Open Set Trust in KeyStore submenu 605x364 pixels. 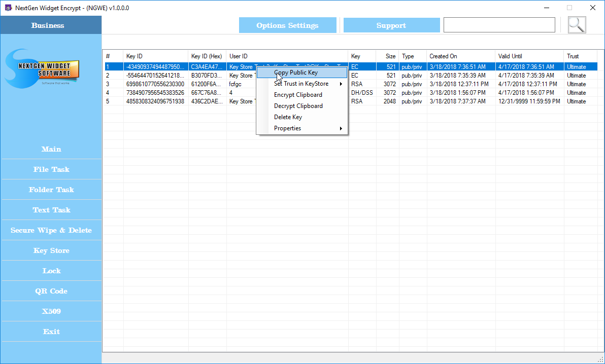302,84
